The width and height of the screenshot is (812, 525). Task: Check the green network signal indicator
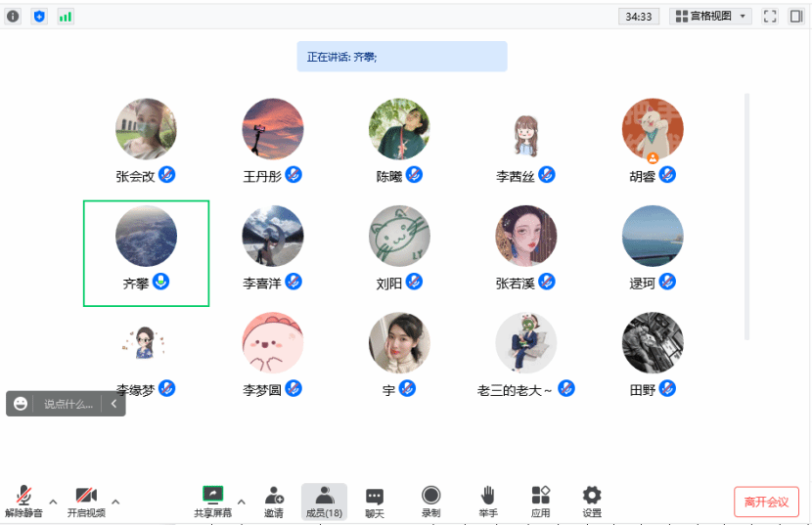tap(66, 16)
